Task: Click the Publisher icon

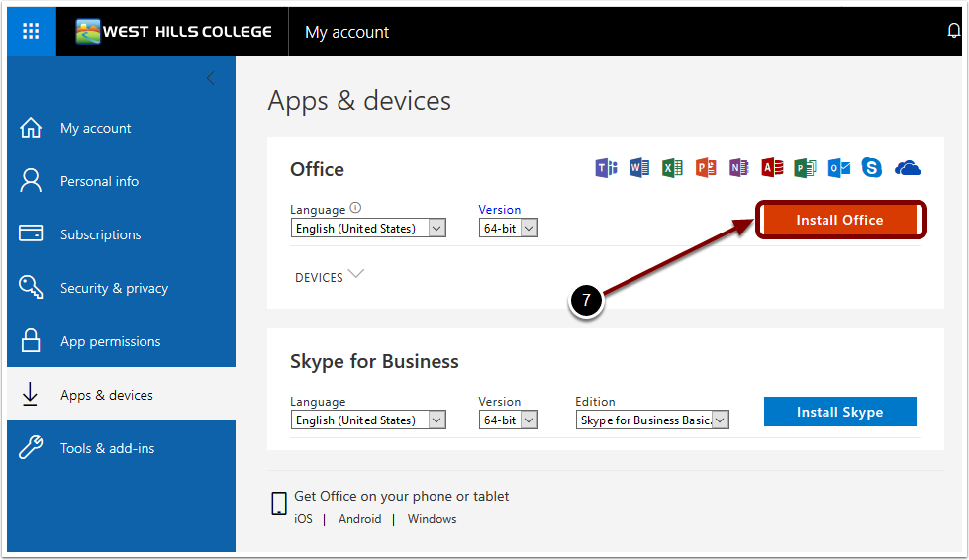Action: pyautogui.click(x=805, y=168)
